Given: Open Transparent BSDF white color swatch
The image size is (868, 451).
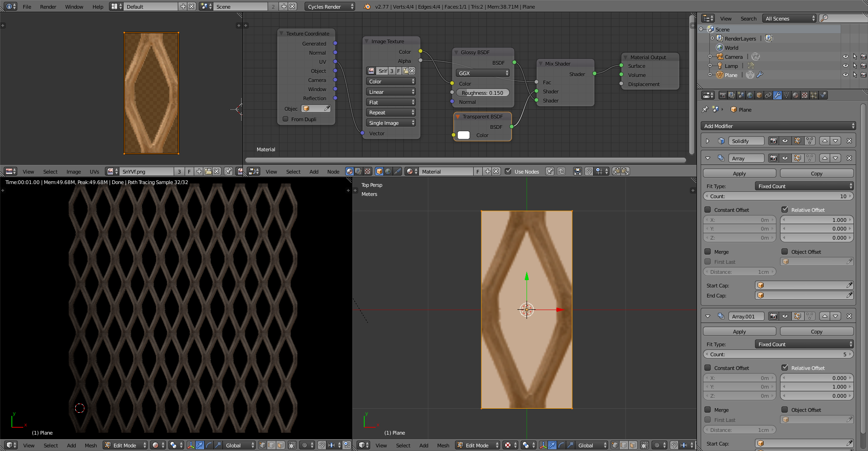Looking at the screenshot, I should 464,135.
